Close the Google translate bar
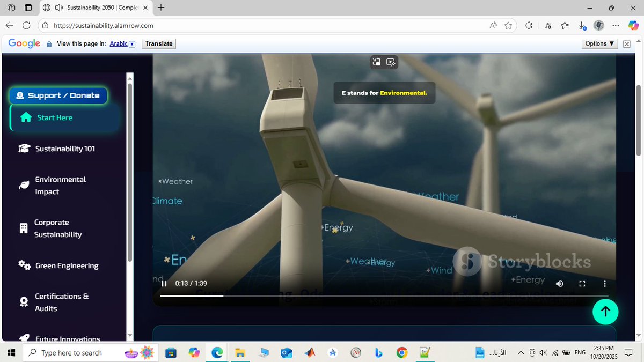 click(x=626, y=44)
